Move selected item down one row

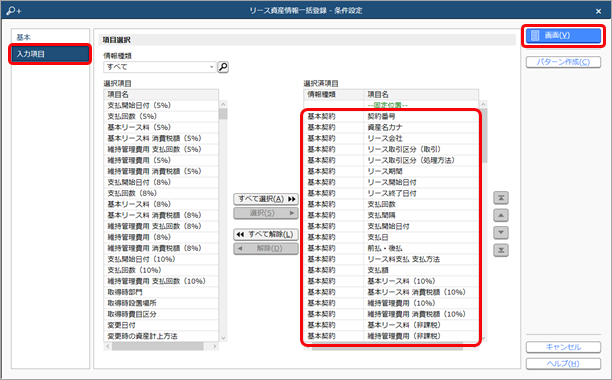point(501,233)
